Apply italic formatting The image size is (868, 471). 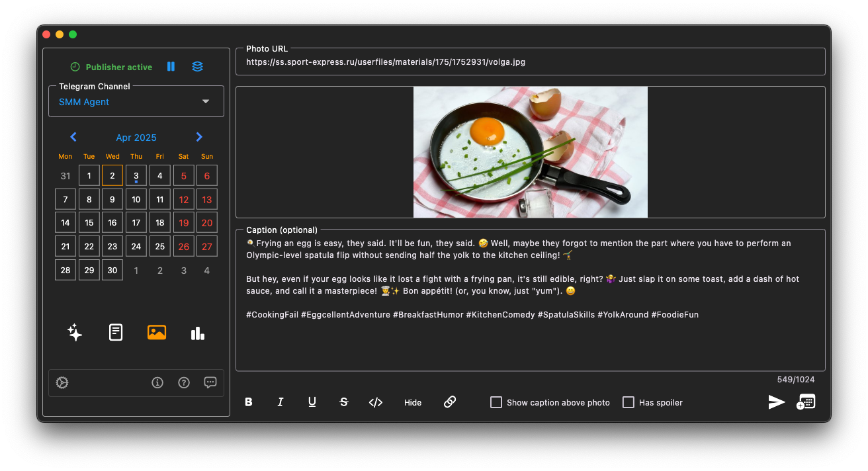pos(281,402)
